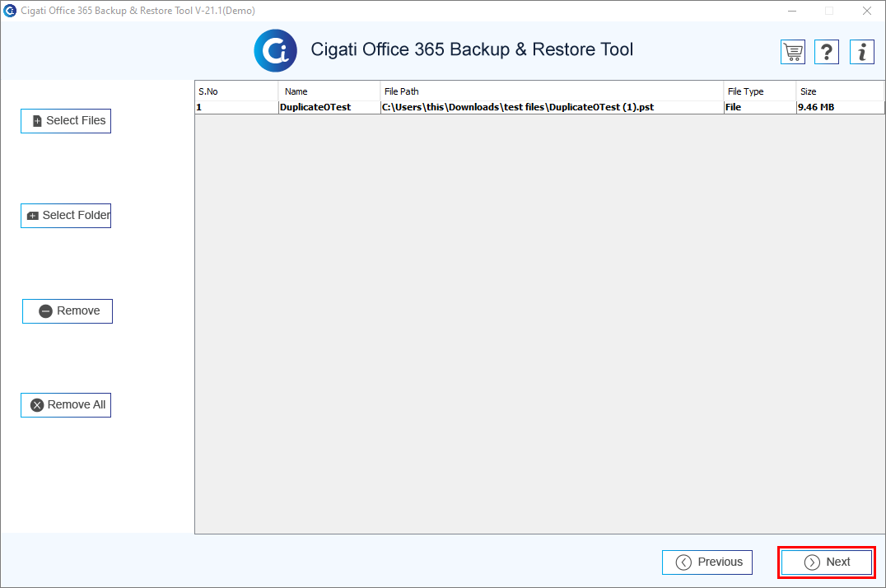
Task: Proceed with the Next button
Action: tap(827, 562)
